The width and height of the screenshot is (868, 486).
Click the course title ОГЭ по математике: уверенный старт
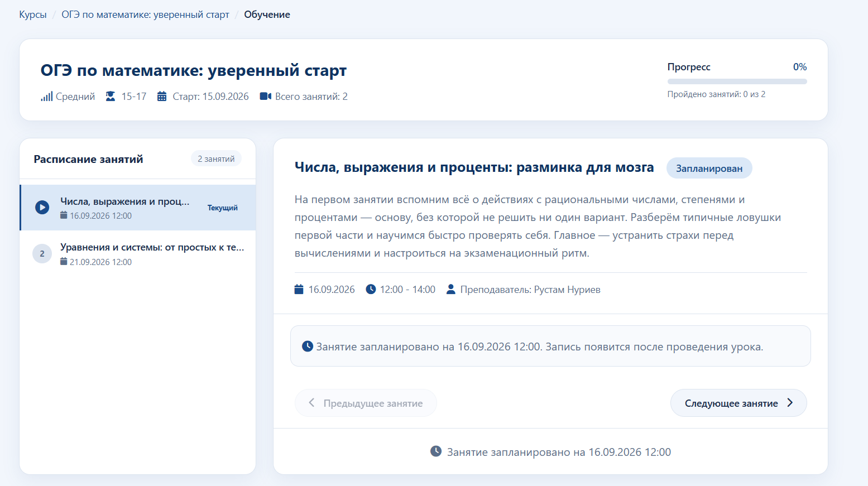pyautogui.click(x=194, y=70)
